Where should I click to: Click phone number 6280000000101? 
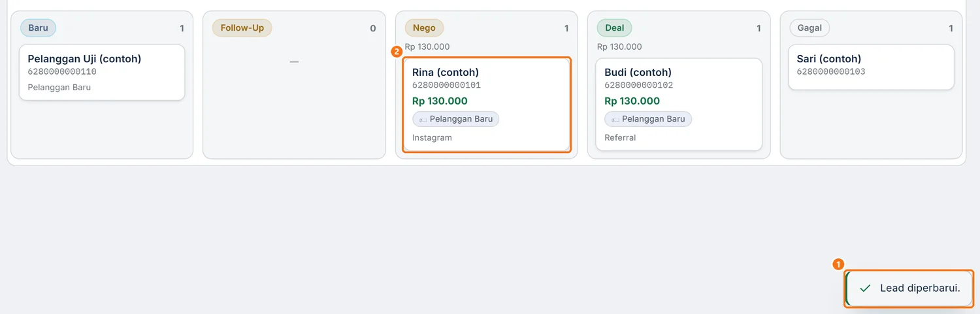(x=446, y=85)
